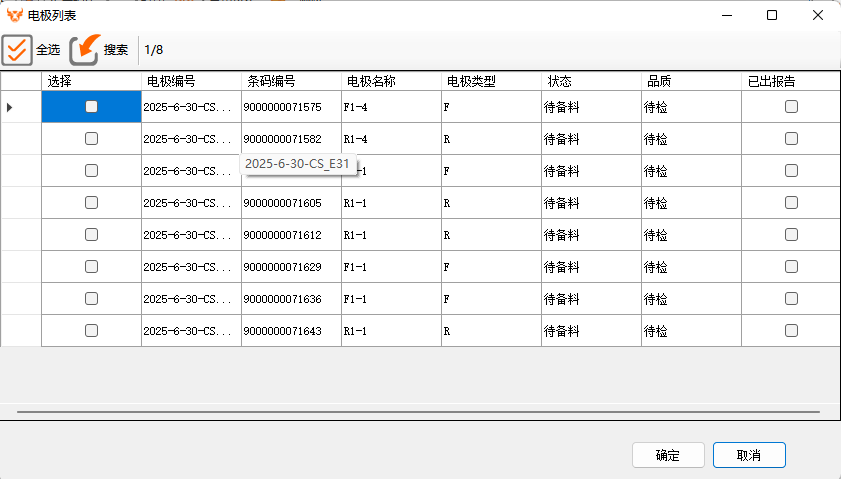Enable 已出报告 checkbox in the first row
Image resolution: width=841 pixels, height=479 pixels.
[791, 107]
